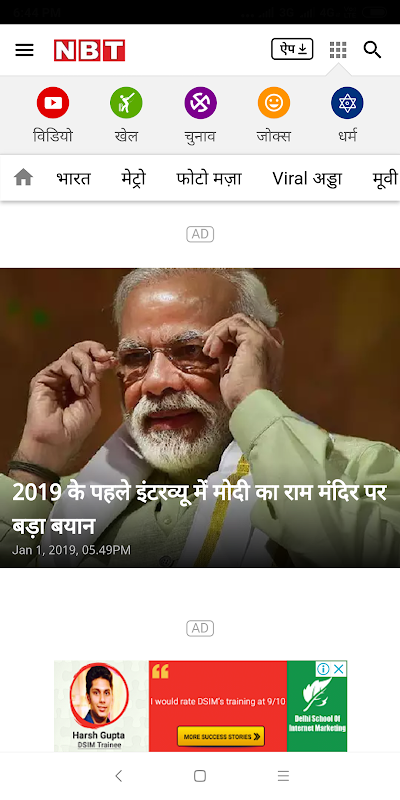This screenshot has height=800, width=400.
Task: Open the Viral अड्डा tab
Action: 307,179
